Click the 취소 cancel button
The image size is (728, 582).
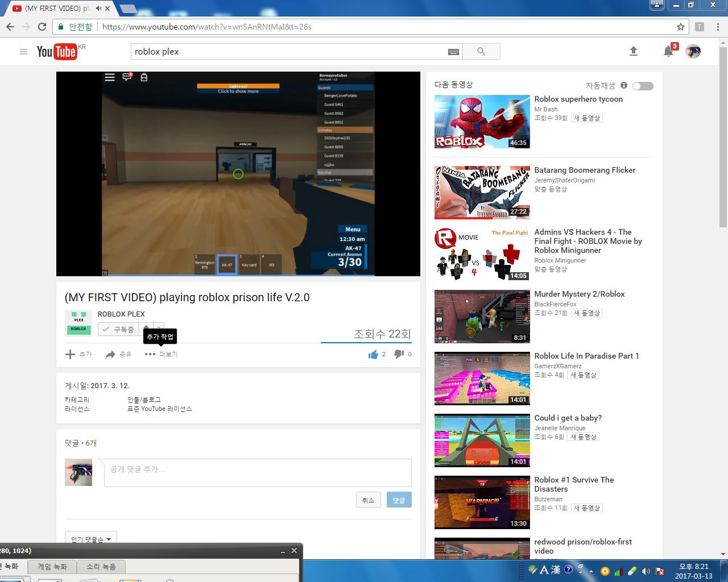(x=368, y=500)
